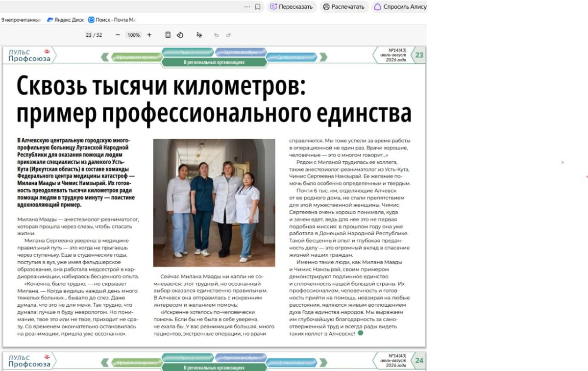Toggle the fit-to-page view icon
588x371 pixels.
coord(168,35)
